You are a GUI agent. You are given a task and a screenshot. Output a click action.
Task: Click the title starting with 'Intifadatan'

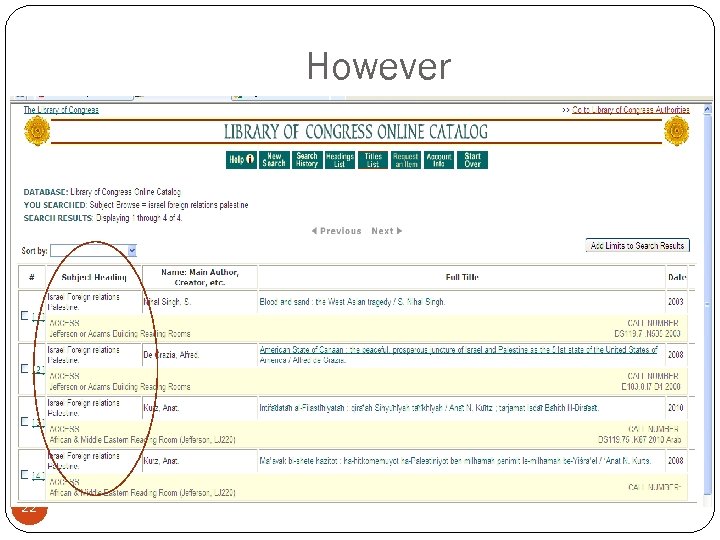coord(429,408)
